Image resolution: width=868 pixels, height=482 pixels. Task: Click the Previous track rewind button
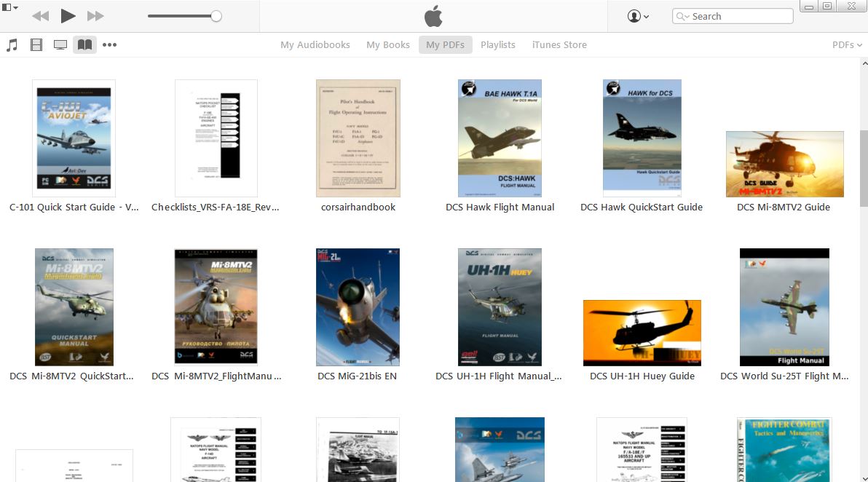40,16
